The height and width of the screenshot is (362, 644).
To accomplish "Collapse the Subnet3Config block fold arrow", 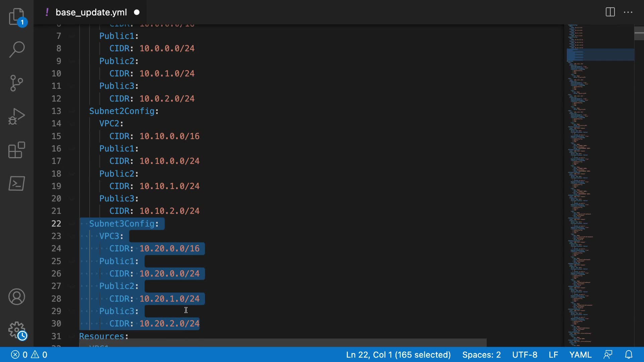I will (72, 224).
